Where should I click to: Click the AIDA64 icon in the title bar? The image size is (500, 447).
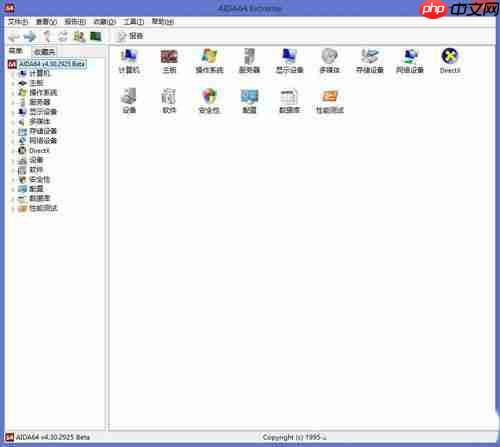(9, 8)
